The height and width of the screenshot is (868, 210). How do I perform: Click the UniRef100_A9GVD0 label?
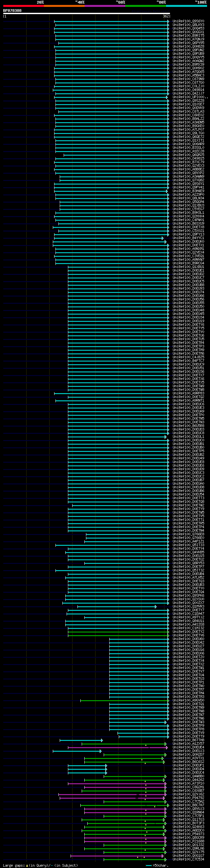pyautogui.click(x=188, y=701)
